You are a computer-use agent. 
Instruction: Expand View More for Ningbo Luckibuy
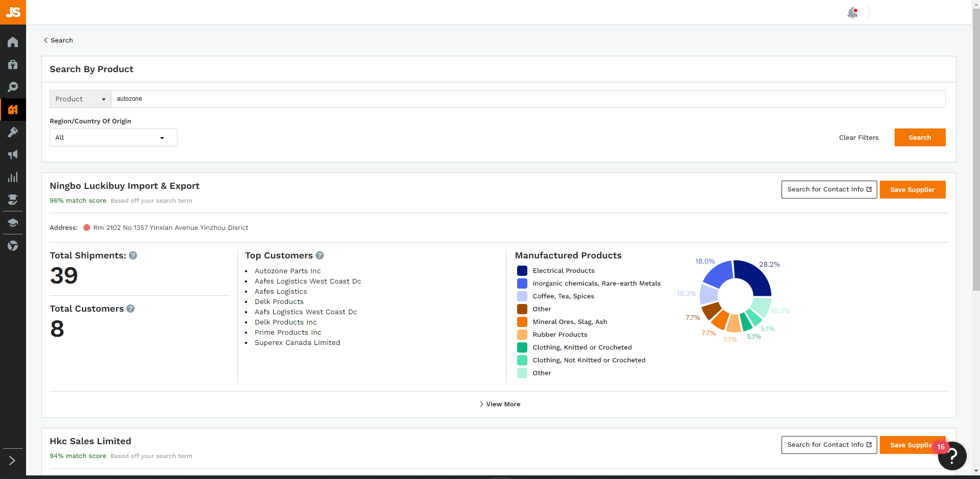pos(499,404)
